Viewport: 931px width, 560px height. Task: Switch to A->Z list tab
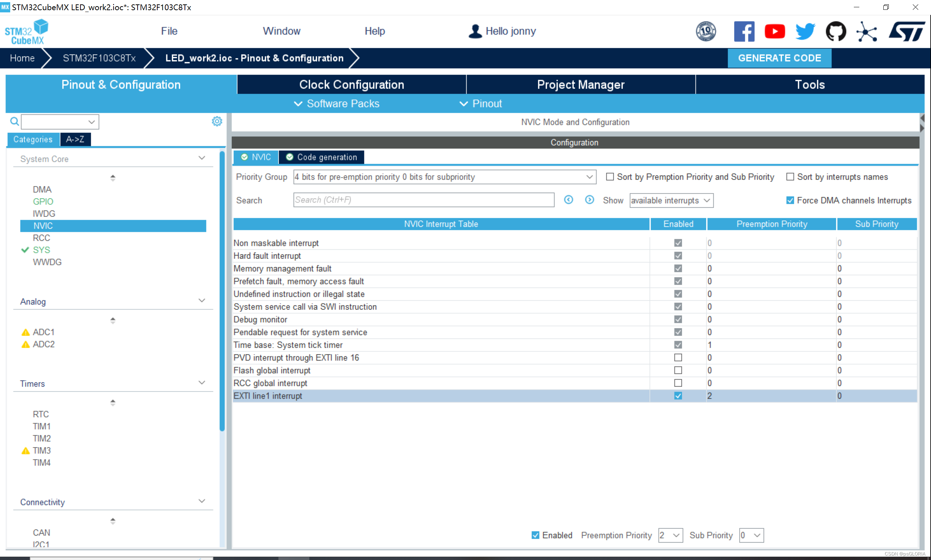click(x=75, y=139)
